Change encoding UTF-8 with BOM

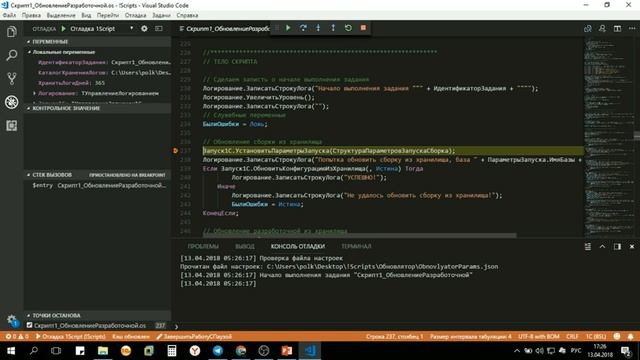coord(539,337)
